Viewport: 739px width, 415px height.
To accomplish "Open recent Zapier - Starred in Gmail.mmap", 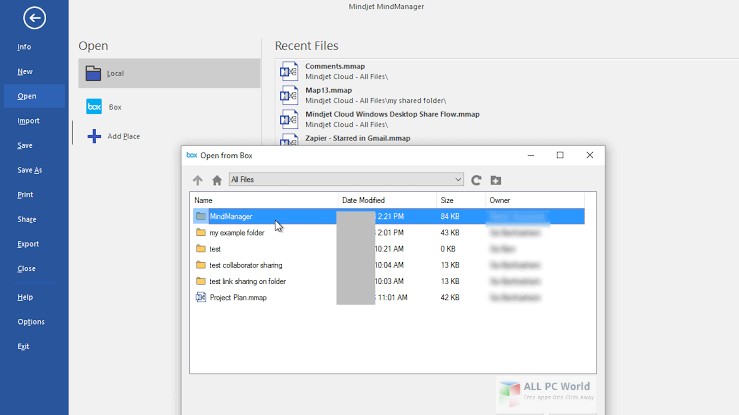I will point(358,138).
